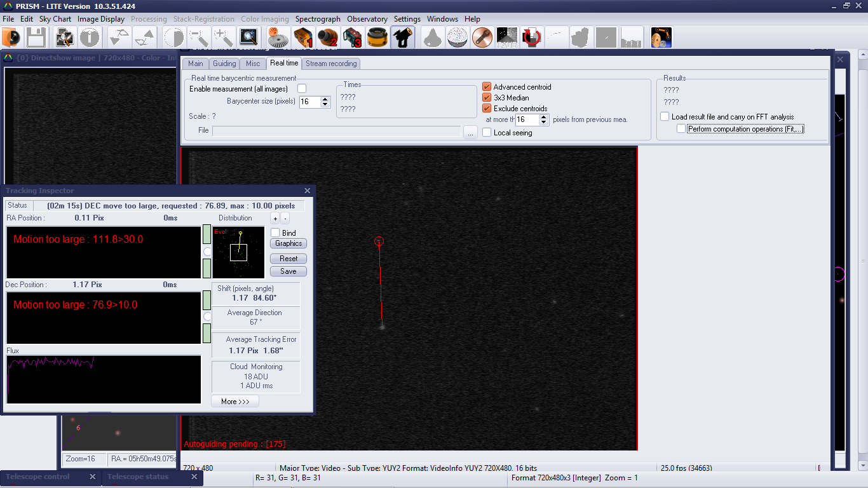This screenshot has width=868, height=488.
Task: Close the Telescope status panel
Action: click(194, 477)
